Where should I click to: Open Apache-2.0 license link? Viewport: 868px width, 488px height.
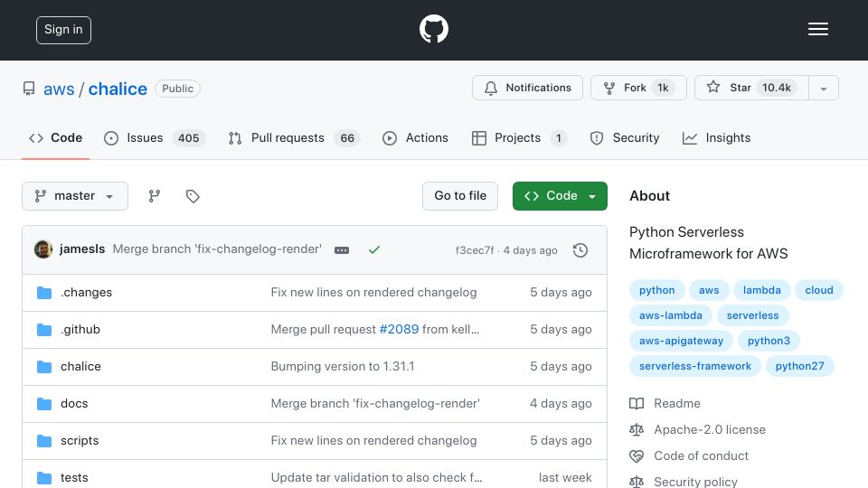tap(697, 429)
